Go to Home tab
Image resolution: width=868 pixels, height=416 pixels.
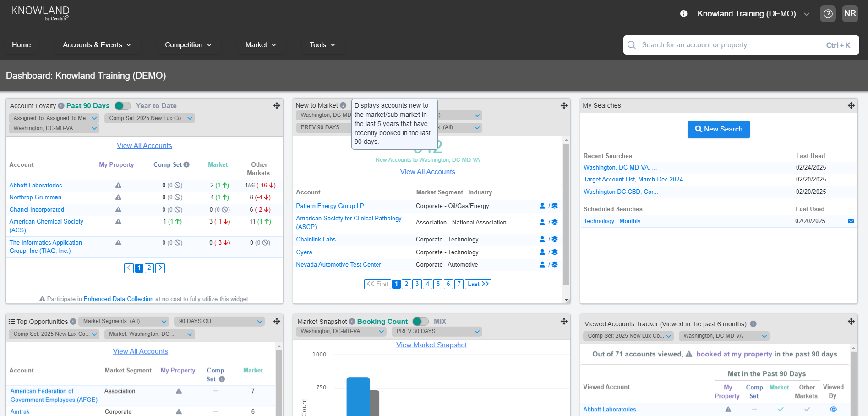point(22,45)
